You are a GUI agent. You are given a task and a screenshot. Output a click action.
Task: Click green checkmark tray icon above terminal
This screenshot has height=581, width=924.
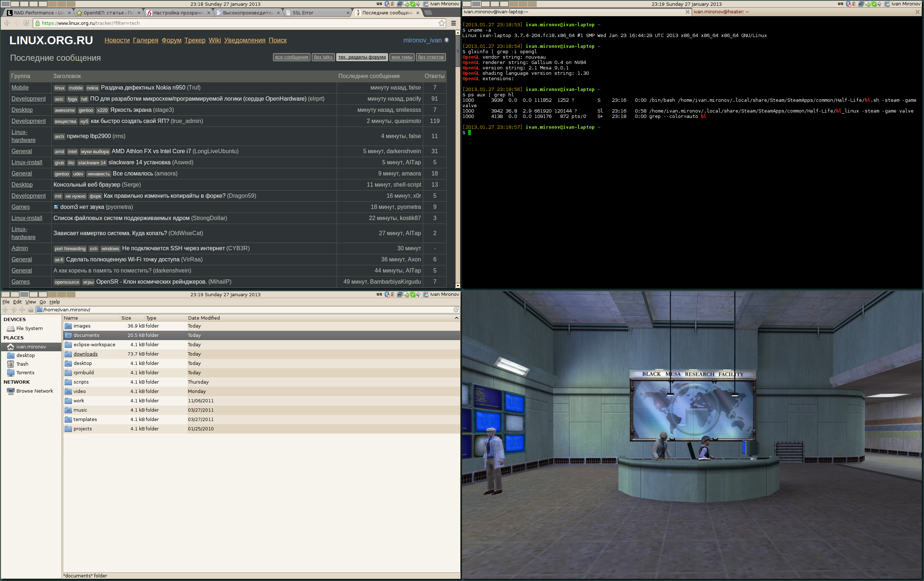tap(874, 4)
